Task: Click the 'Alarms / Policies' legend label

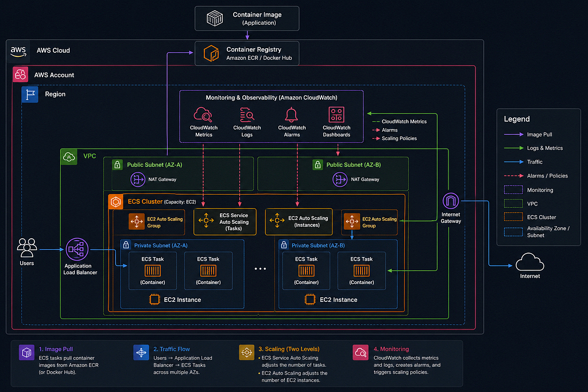Action: tap(547, 176)
